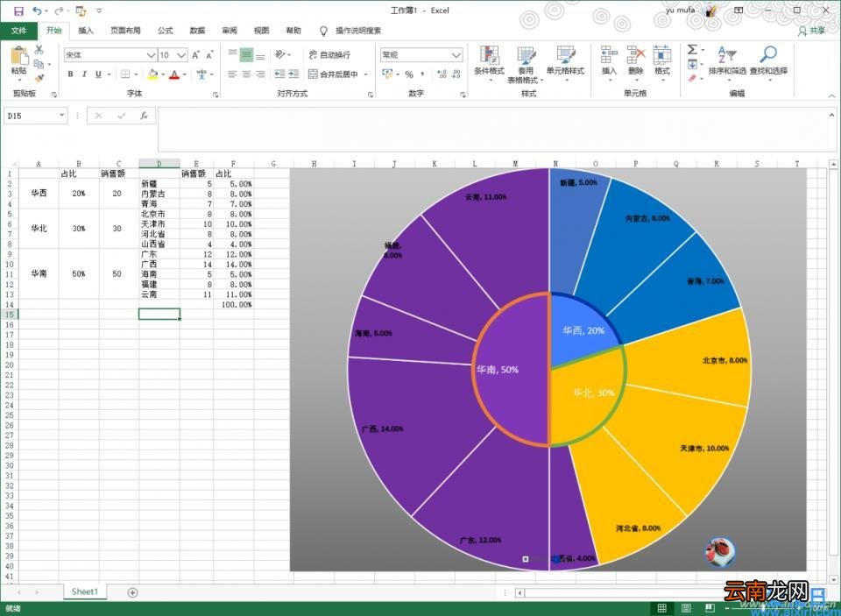Click Insert cells (插入) icon
Viewport: 841px width, 616px height.
click(x=609, y=63)
